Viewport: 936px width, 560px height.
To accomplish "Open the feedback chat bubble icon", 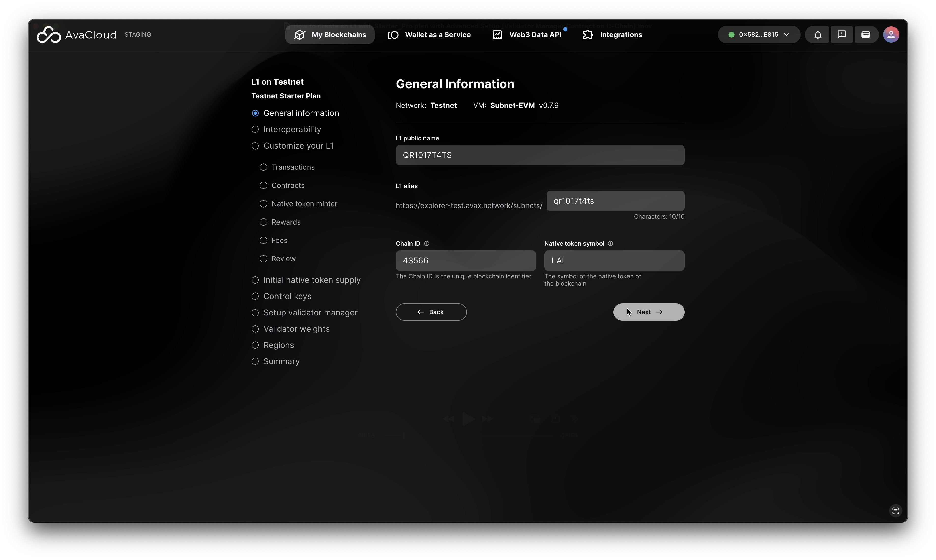I will pyautogui.click(x=841, y=35).
